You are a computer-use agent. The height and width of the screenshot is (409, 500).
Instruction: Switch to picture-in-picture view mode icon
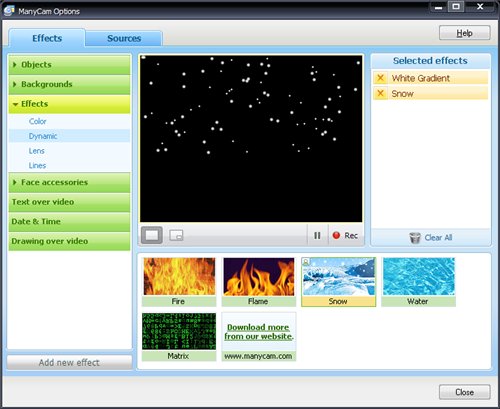(176, 235)
